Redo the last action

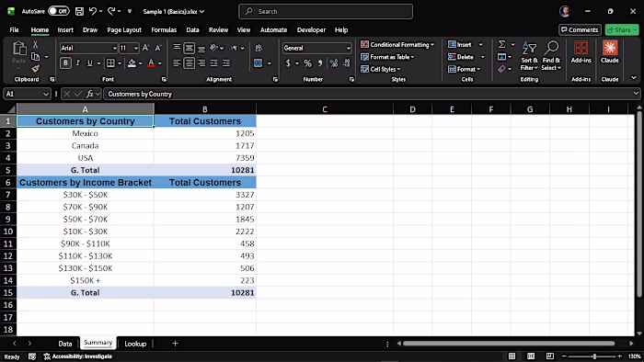tap(111, 11)
